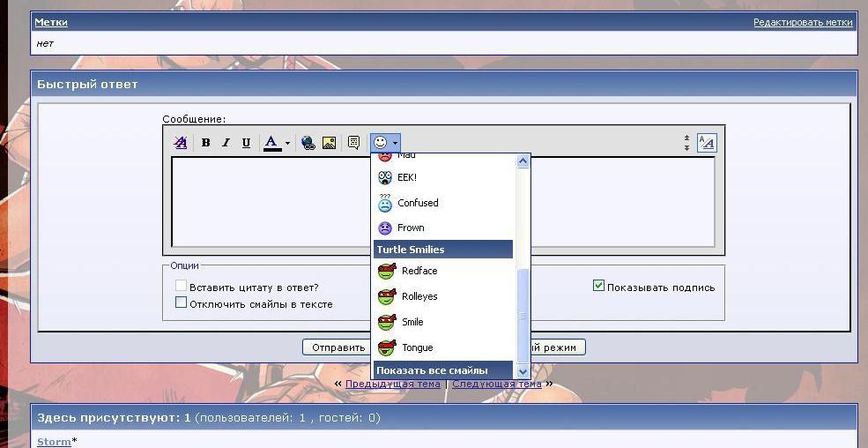The height and width of the screenshot is (448, 868).
Task: Apply the current text color
Action: pos(272,143)
